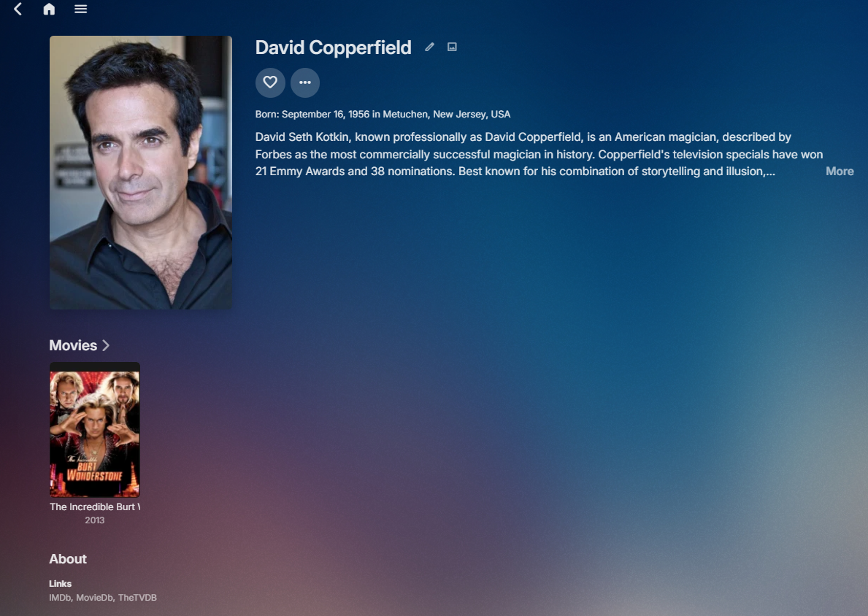Toggle favorite with the heart button
Viewport: 868px width, 616px height.
click(270, 82)
